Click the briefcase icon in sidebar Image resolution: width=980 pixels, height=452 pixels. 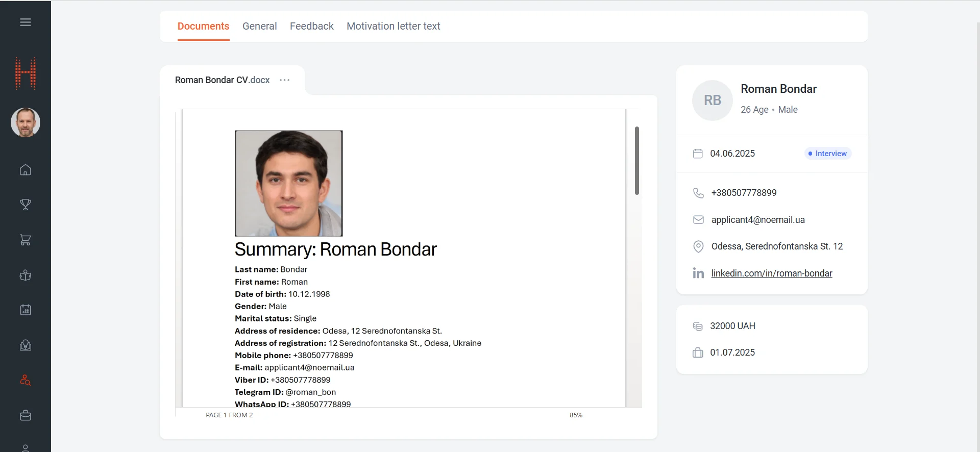tap(26, 415)
